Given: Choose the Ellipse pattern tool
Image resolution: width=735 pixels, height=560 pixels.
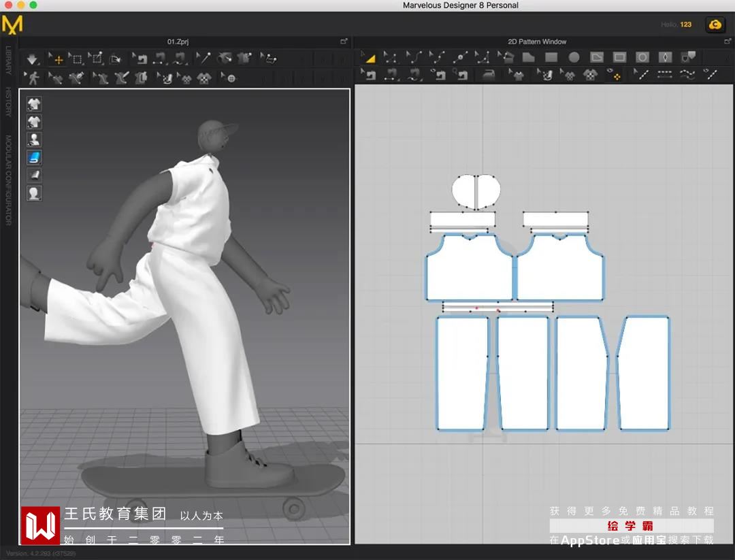Looking at the screenshot, I should pos(574,58).
